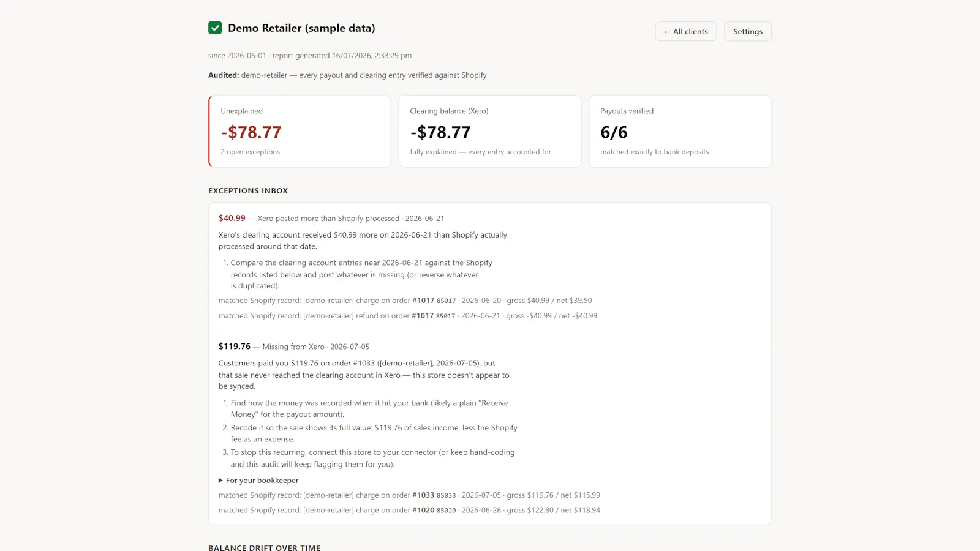Click the $119.76 exception amount
Screen dimensions: 980x551
pos(235,347)
